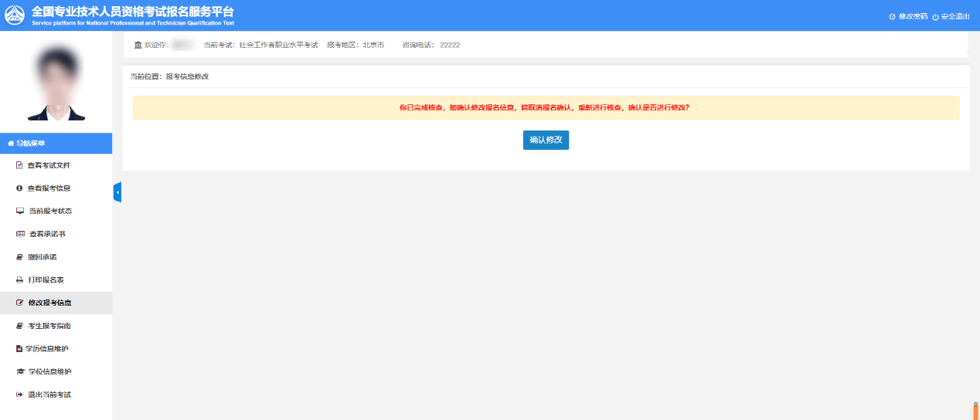Screen dimensions: 980x420
Task: Click the monitor icon beside 当前报考状态
Action: (x=19, y=211)
